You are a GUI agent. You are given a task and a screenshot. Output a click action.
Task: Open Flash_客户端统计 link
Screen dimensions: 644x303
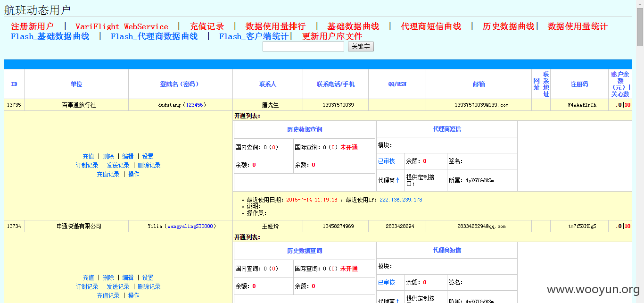pos(254,36)
